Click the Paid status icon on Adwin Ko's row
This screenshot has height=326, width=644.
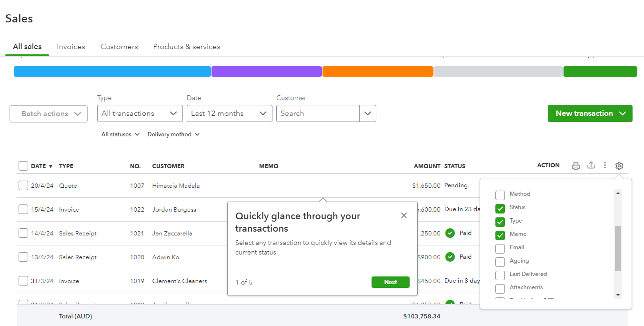(x=450, y=257)
